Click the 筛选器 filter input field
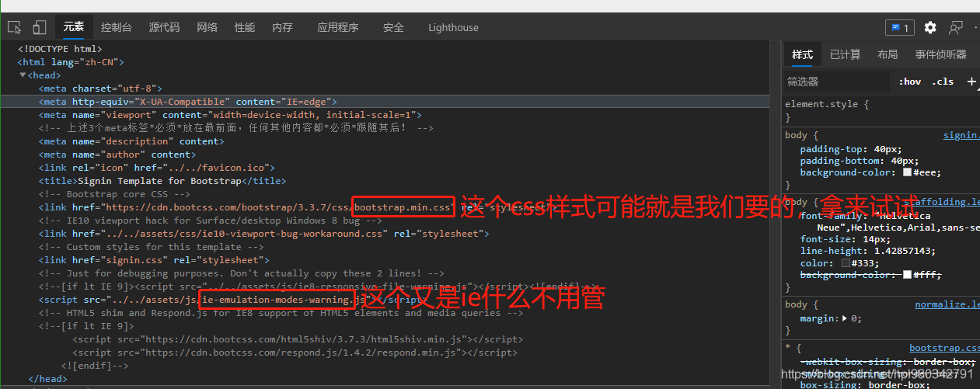The width and height of the screenshot is (980, 389). (x=837, y=81)
